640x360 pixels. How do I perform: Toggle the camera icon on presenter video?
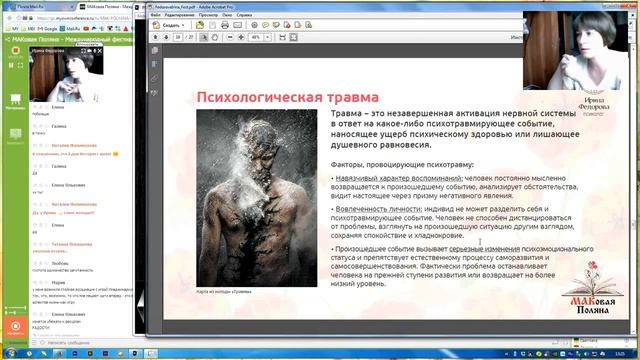click(x=89, y=51)
